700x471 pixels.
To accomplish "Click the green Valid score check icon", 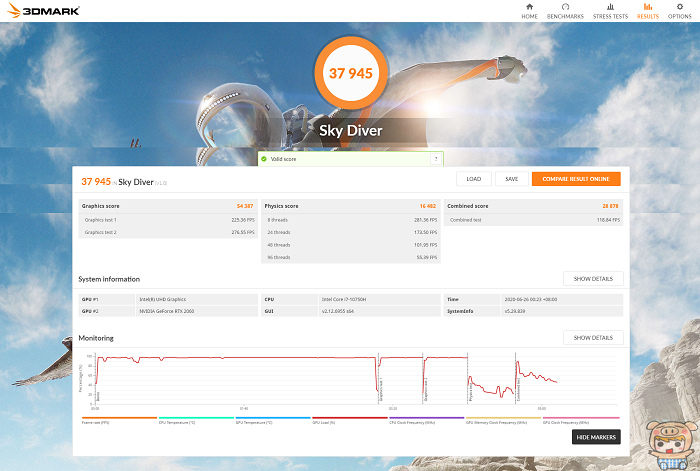I will pyautogui.click(x=264, y=159).
